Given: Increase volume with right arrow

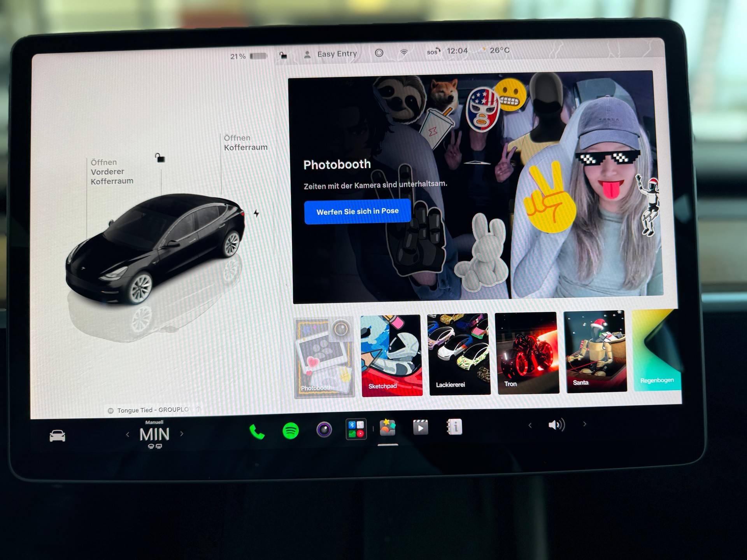Looking at the screenshot, I should [585, 424].
